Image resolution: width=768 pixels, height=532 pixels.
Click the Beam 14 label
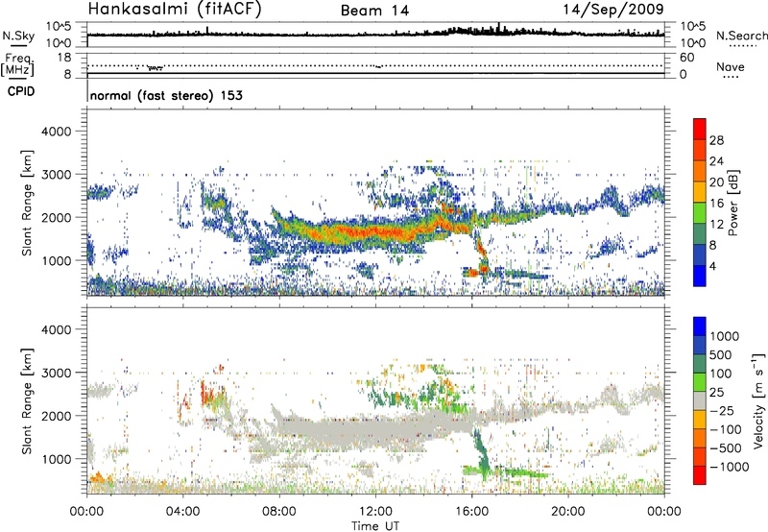tap(374, 11)
